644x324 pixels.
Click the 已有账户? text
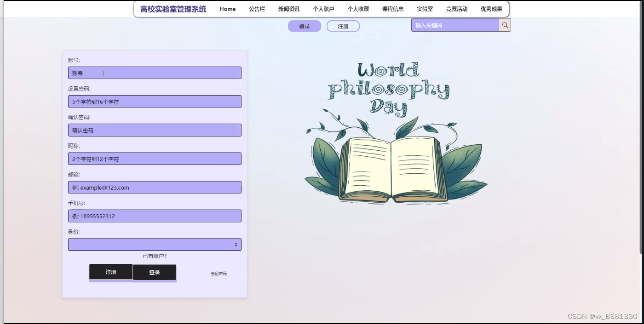[155, 256]
